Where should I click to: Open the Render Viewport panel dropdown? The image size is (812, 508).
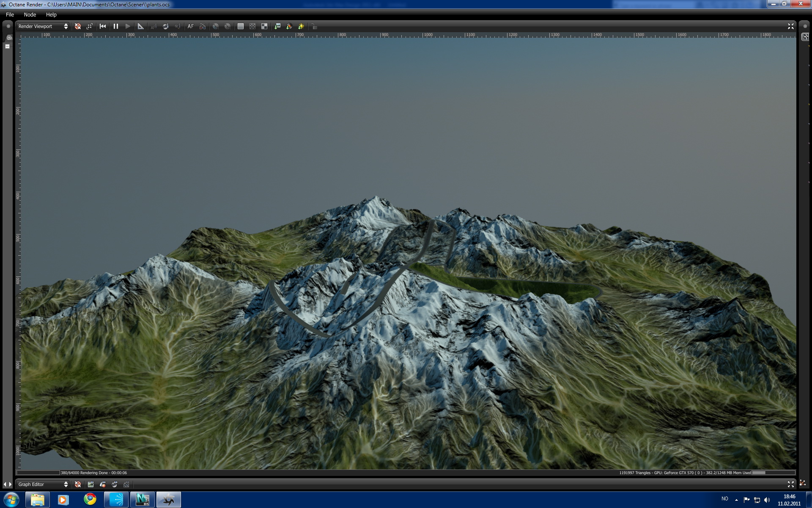click(43, 26)
